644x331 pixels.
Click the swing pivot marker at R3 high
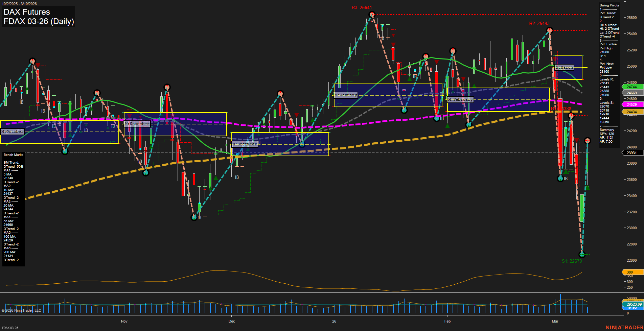(x=371, y=14)
